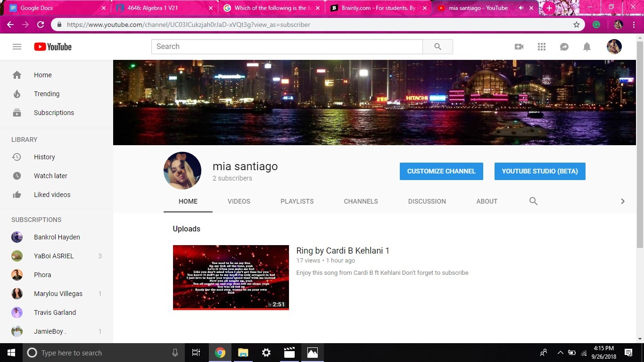Open the Windows Start menu

(x=11, y=353)
